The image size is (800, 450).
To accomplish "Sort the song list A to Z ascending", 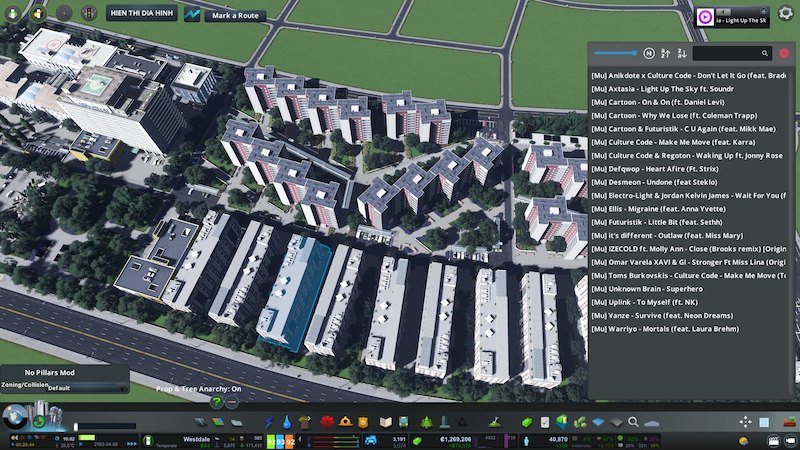I will coord(666,53).
